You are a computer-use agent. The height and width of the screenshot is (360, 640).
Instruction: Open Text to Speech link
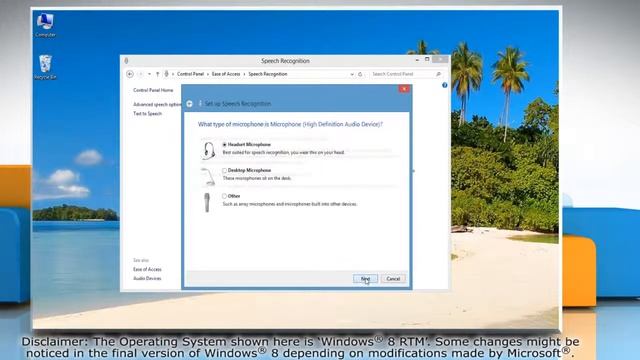tap(147, 113)
